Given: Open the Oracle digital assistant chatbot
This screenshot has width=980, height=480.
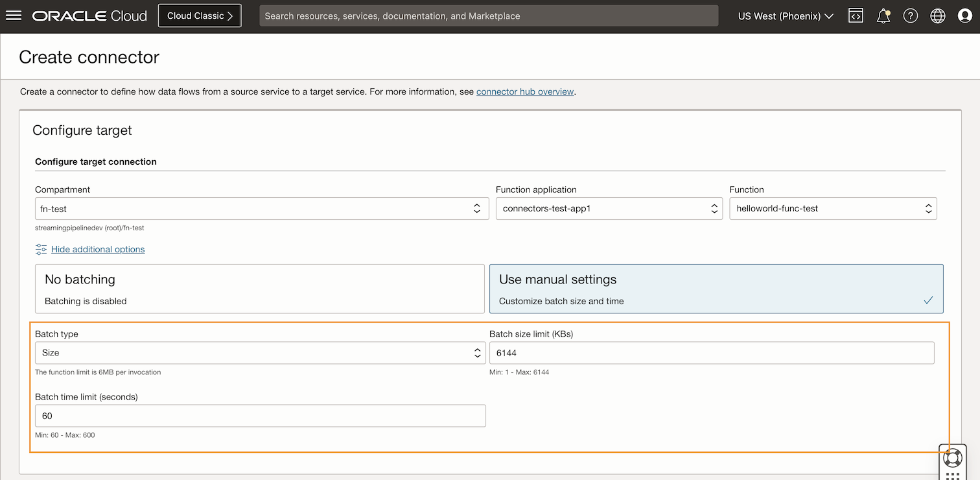Looking at the screenshot, I should (x=953, y=458).
